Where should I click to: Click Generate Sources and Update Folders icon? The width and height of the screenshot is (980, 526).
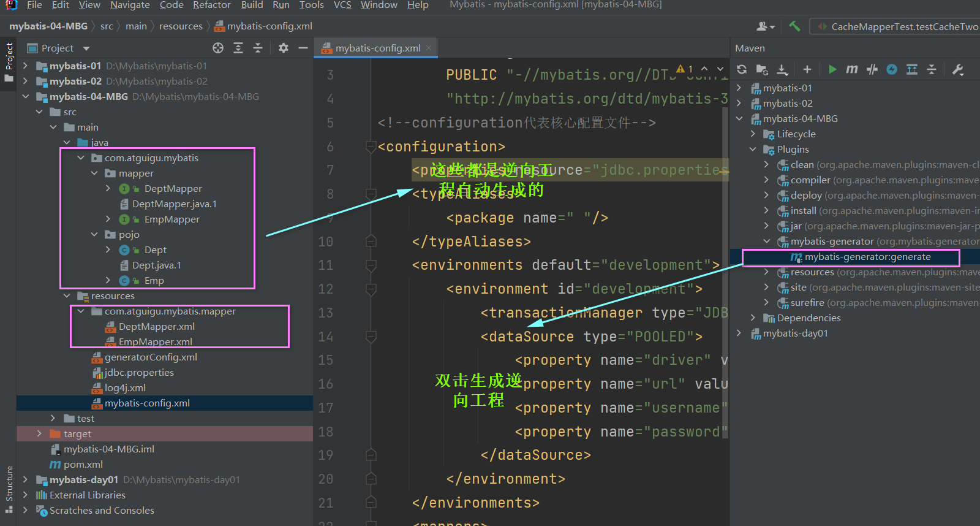(762, 69)
